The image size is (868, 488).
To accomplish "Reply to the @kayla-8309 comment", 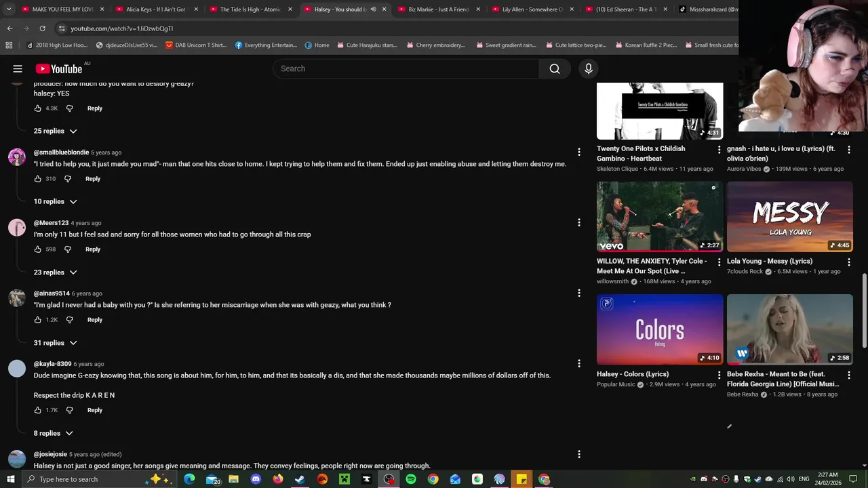I will [x=94, y=410].
